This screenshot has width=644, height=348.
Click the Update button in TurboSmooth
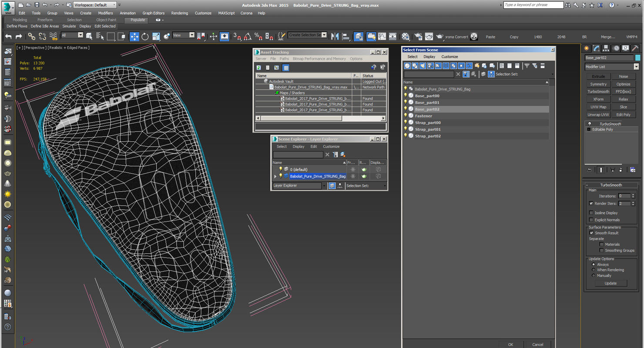coord(610,283)
